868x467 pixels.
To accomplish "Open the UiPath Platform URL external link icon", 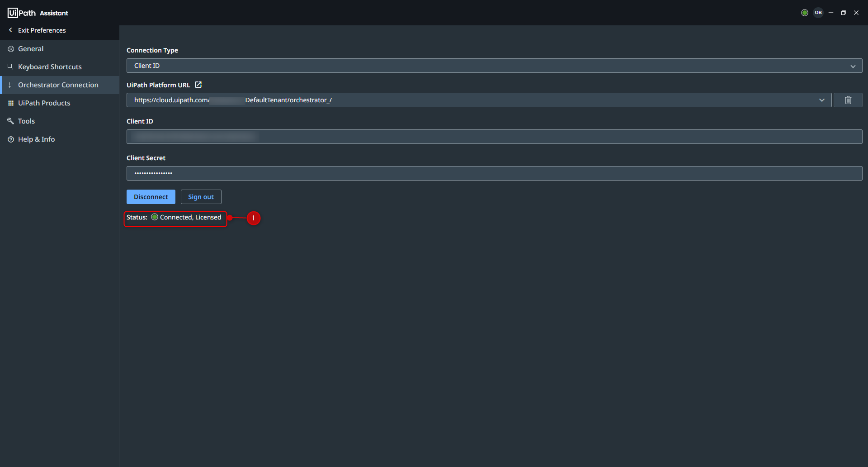I will coord(198,85).
